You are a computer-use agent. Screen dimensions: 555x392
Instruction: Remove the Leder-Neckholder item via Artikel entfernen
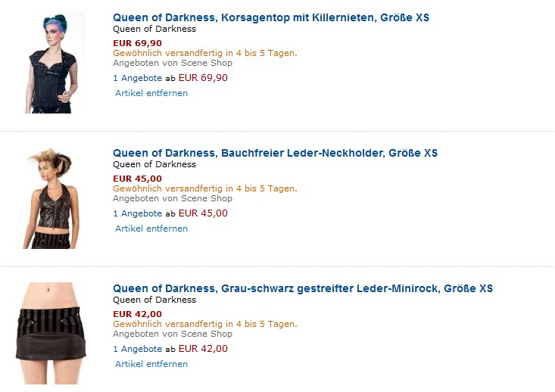click(x=151, y=229)
